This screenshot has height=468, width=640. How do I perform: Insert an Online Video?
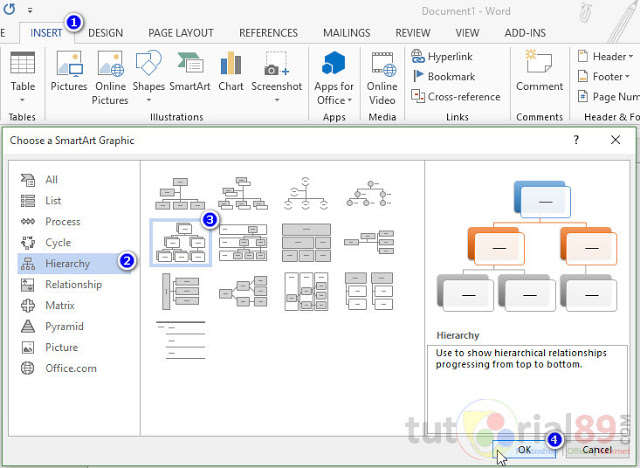point(382,78)
